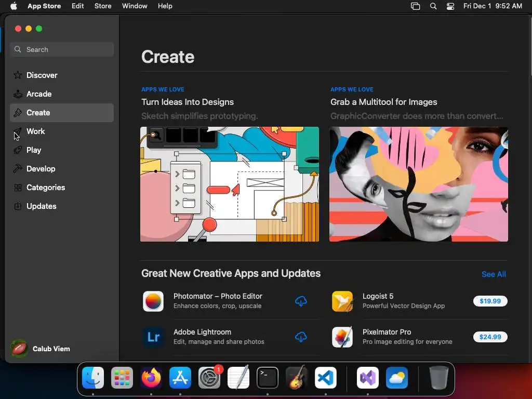Open the Edit menu
Screen dimensions: 532x399
tap(78, 6)
